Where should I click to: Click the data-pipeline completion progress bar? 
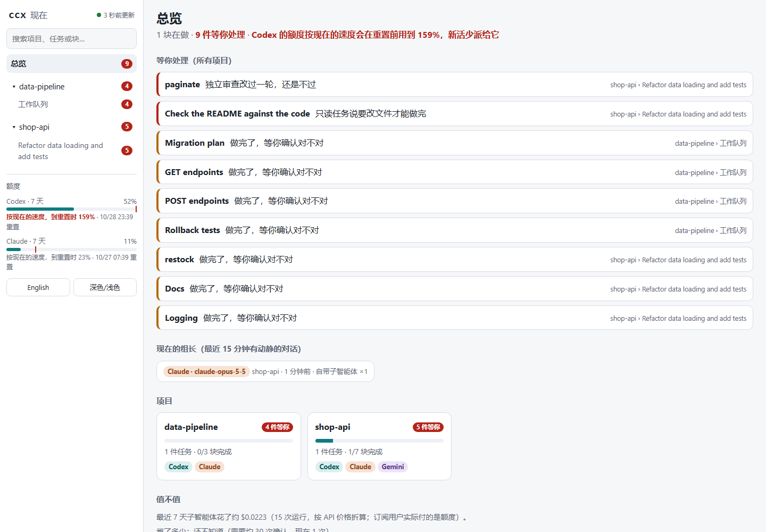[229, 441]
